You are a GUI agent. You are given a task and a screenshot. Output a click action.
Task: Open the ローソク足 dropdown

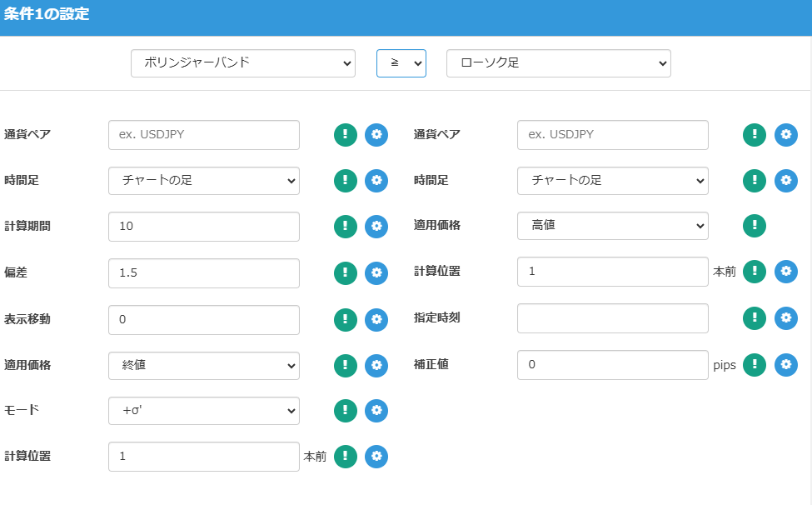[558, 63]
